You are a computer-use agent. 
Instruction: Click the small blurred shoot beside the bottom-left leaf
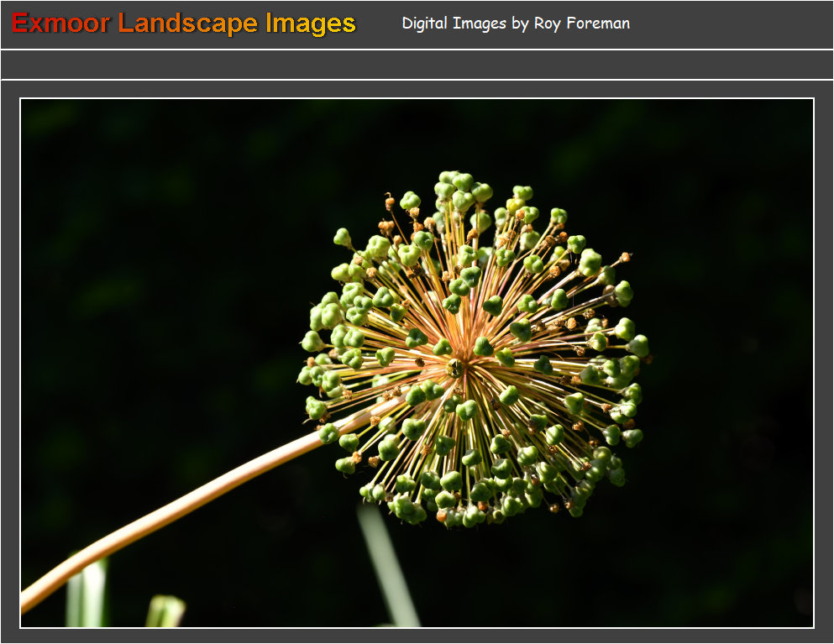tap(165, 611)
